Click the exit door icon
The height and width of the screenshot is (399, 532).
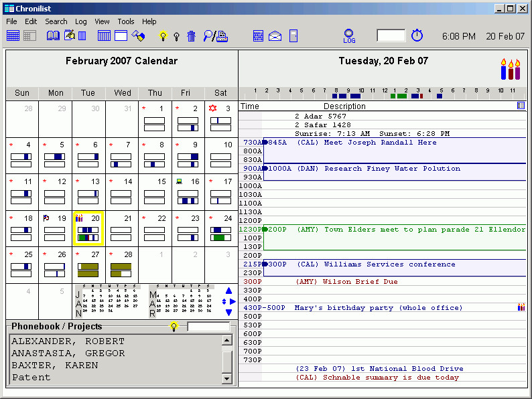pyautogui.click(x=293, y=36)
